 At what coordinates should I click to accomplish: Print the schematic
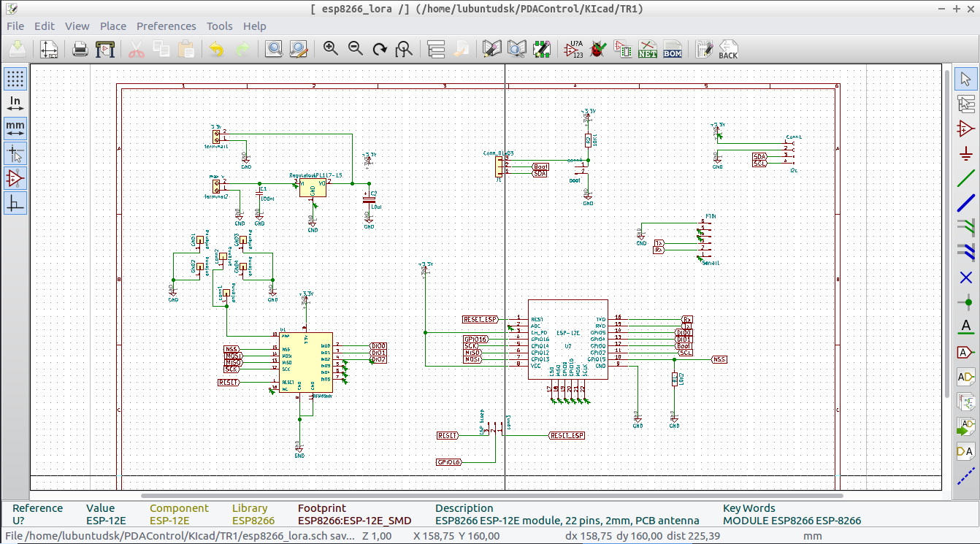point(80,50)
